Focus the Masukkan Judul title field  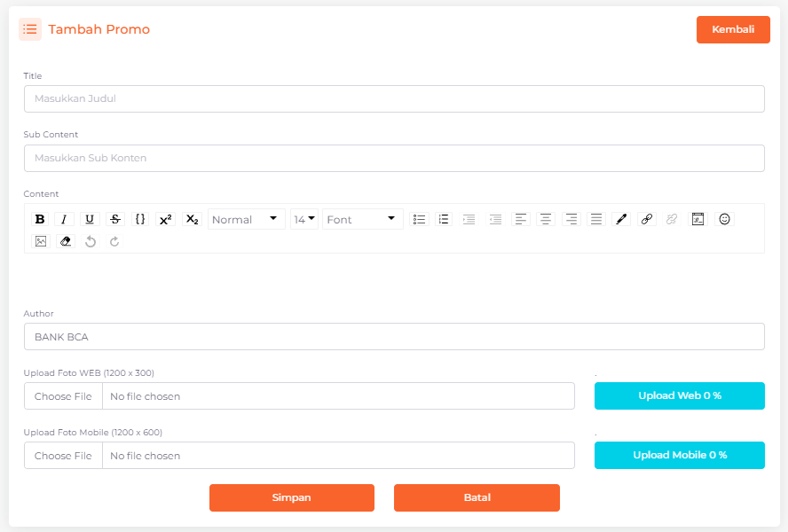pyautogui.click(x=394, y=98)
